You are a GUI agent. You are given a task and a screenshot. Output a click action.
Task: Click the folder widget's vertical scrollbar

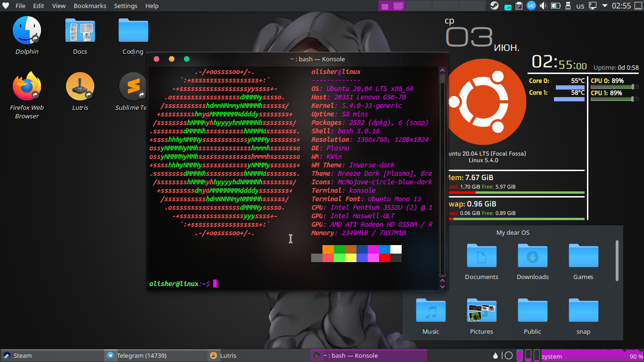[617, 260]
